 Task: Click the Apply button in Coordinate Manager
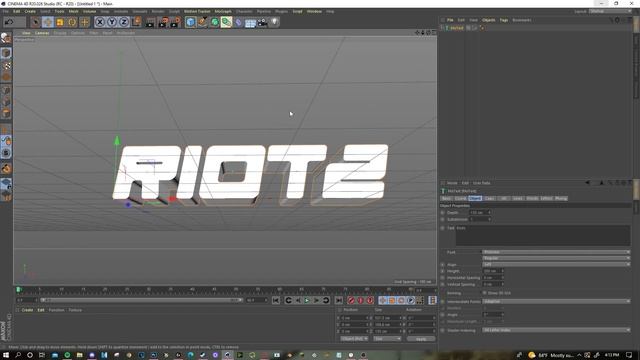(x=421, y=339)
